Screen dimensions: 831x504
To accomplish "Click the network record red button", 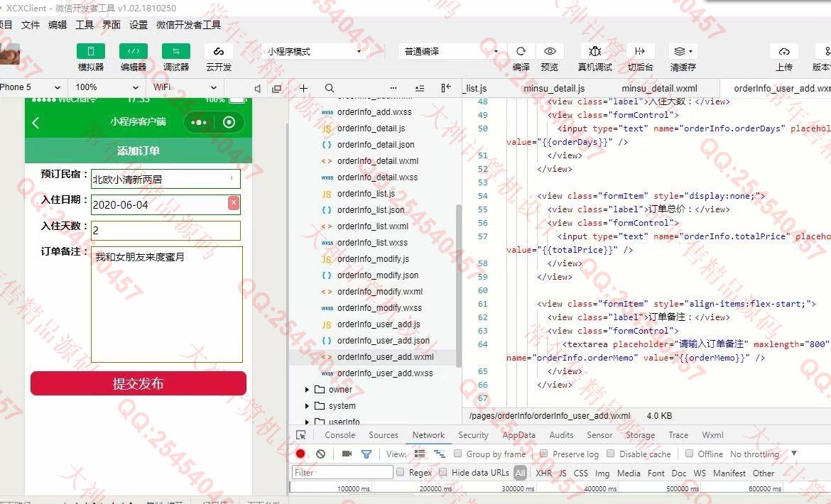I will [x=300, y=454].
